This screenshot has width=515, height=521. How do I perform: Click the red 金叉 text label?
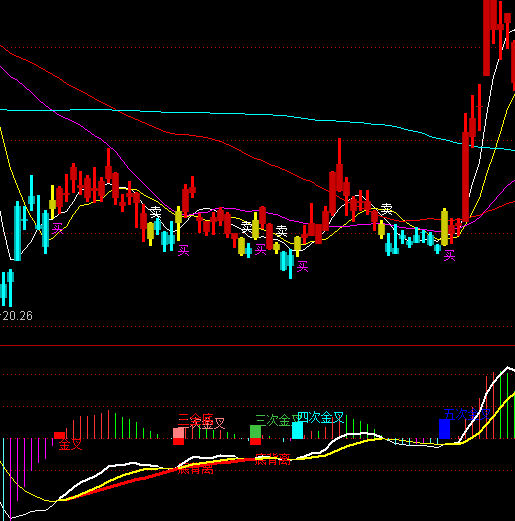(70, 445)
